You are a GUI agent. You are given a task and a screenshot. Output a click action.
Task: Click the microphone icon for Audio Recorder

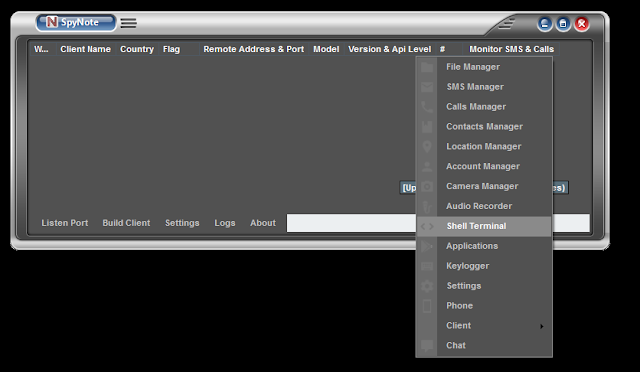pyautogui.click(x=427, y=207)
